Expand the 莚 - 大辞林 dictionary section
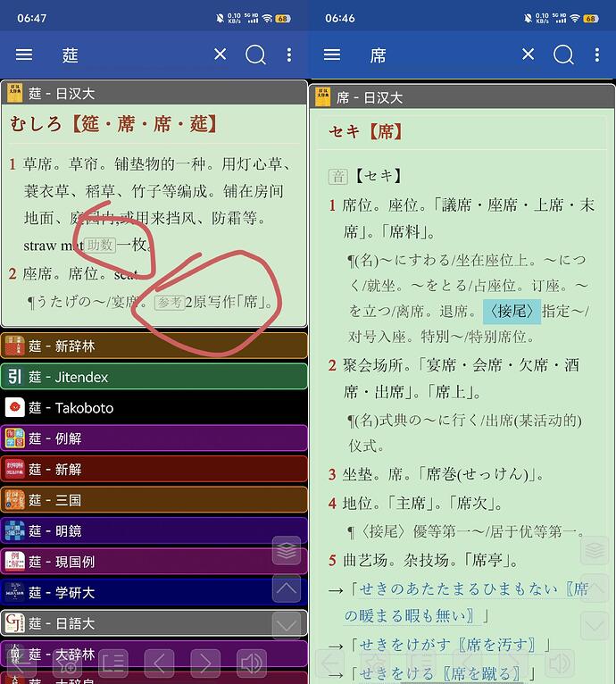This screenshot has height=684, width=616. tap(154, 654)
